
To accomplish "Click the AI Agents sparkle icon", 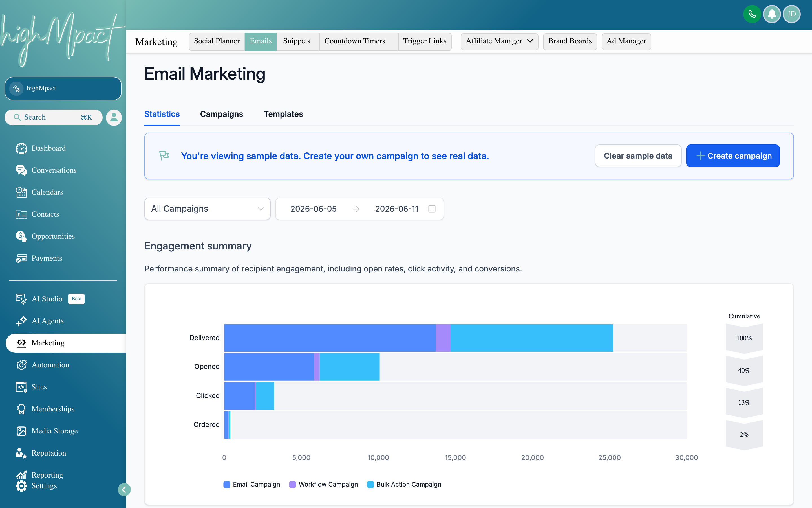I will click(21, 321).
